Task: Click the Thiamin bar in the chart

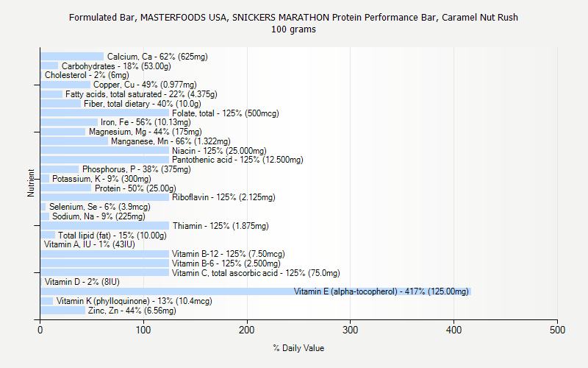Action: 104,226
